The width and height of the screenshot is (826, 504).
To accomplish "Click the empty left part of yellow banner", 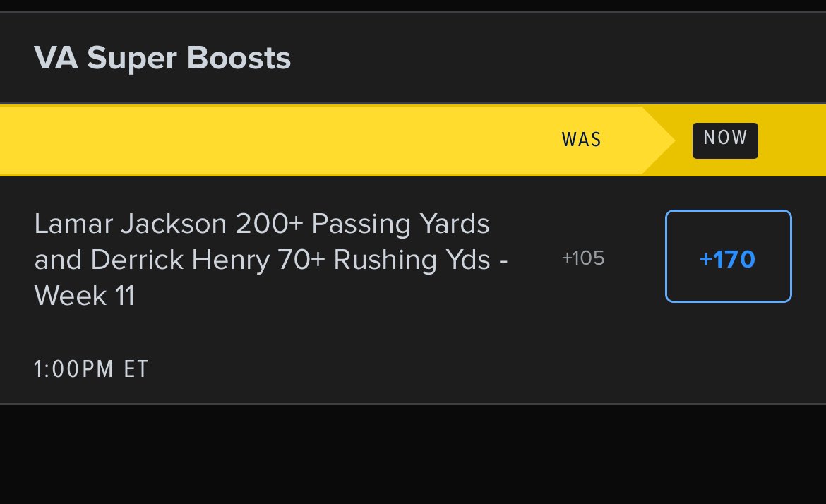I will coord(263,140).
